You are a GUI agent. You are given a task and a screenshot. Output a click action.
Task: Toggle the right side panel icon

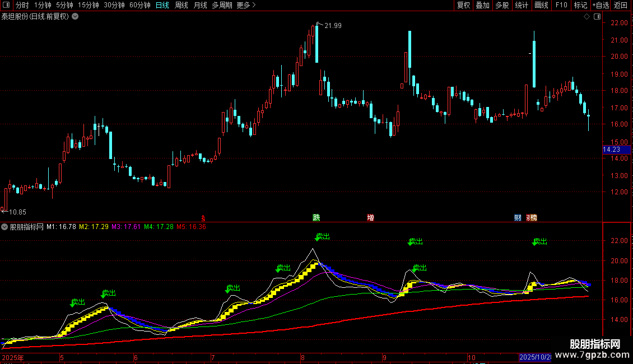597,17
